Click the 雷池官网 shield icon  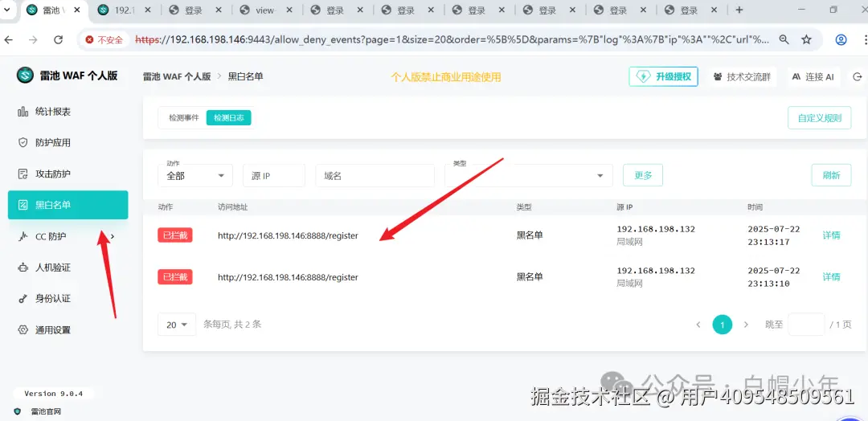17,411
